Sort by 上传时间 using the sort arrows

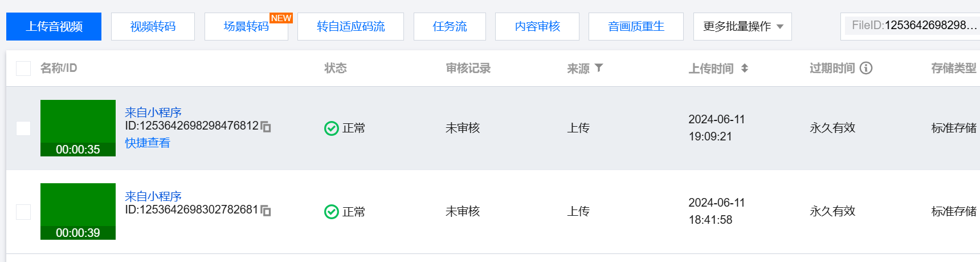744,68
